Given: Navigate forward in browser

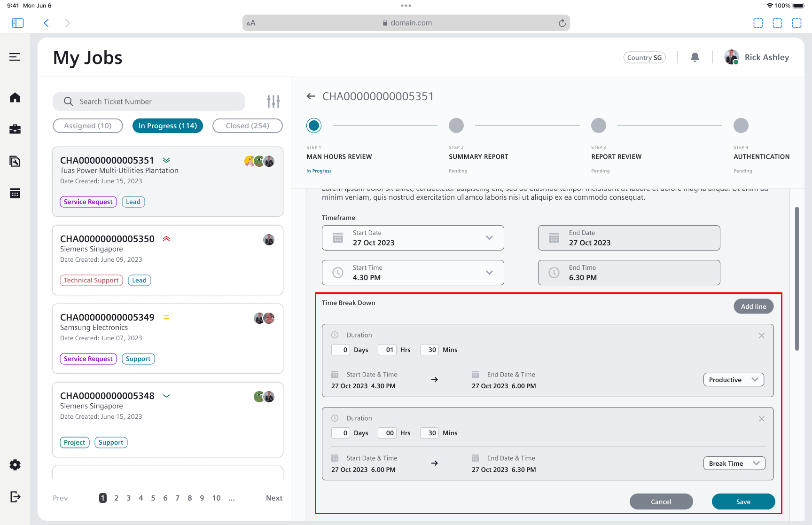Looking at the screenshot, I should (x=68, y=23).
